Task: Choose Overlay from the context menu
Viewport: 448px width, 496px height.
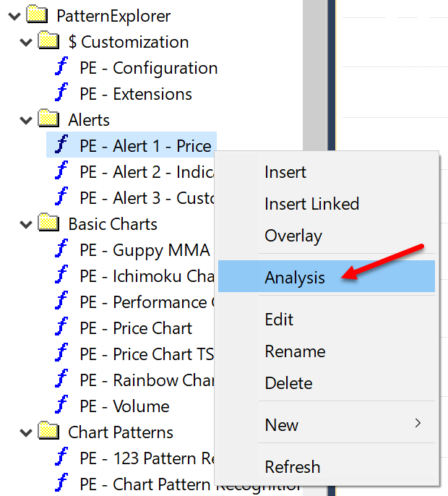Action: 293,236
